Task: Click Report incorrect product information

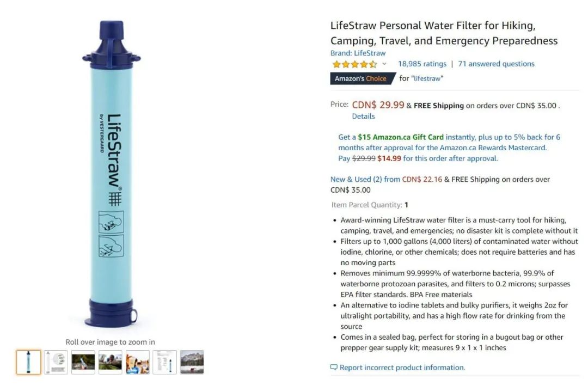Action: 402,367
